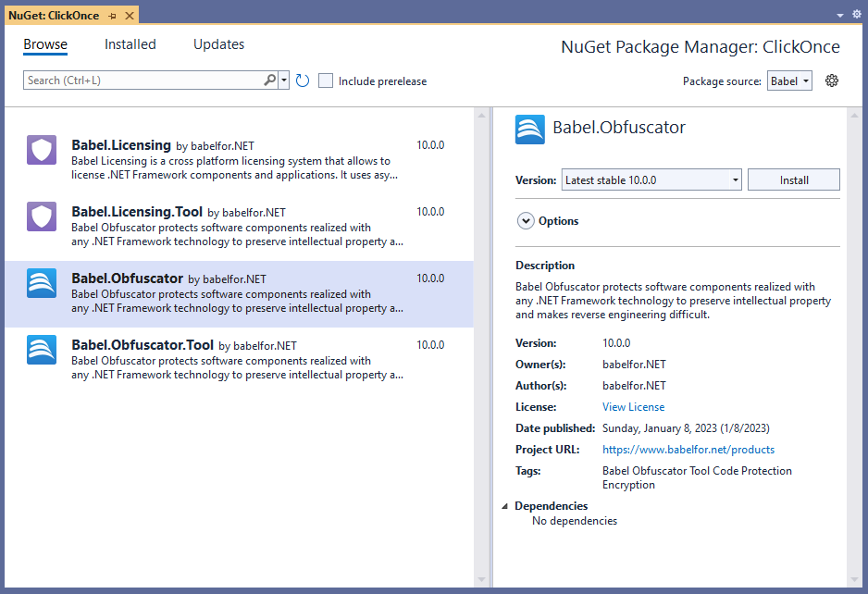The image size is (868, 594).
Task: Open the Version selection dropdown
Action: pyautogui.click(x=651, y=180)
